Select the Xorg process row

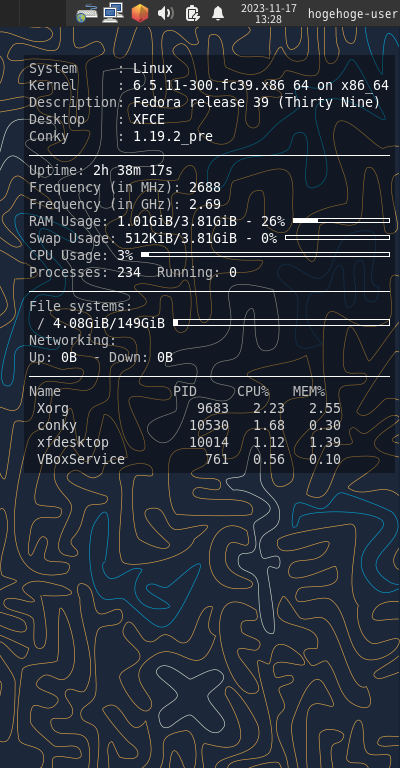tap(185, 408)
